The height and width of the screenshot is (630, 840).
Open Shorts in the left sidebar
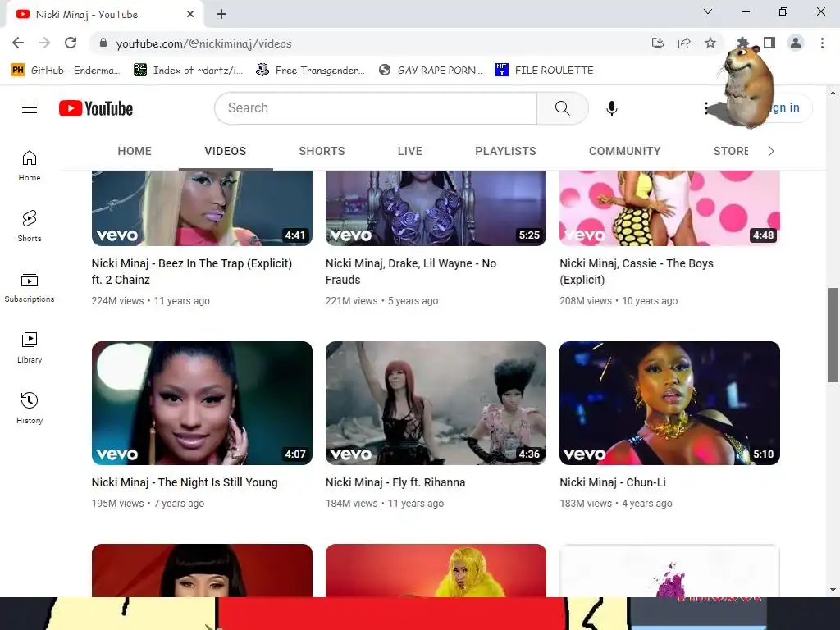(30, 226)
